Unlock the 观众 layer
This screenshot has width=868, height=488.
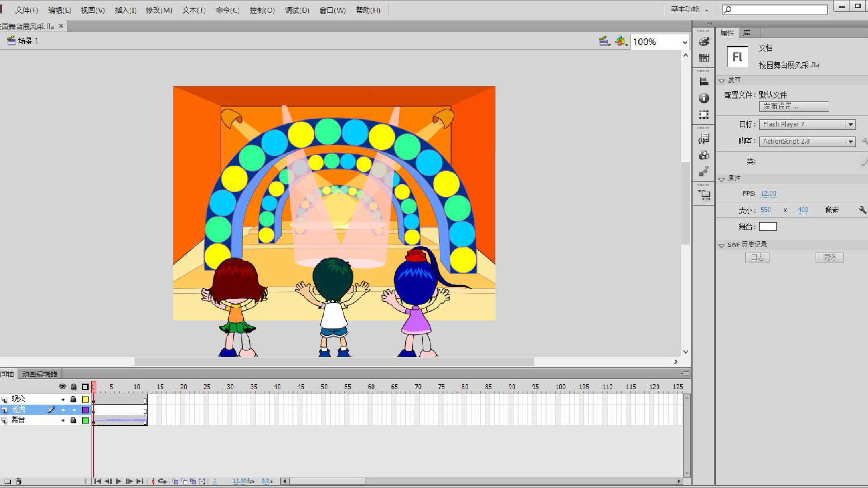tap(73, 399)
